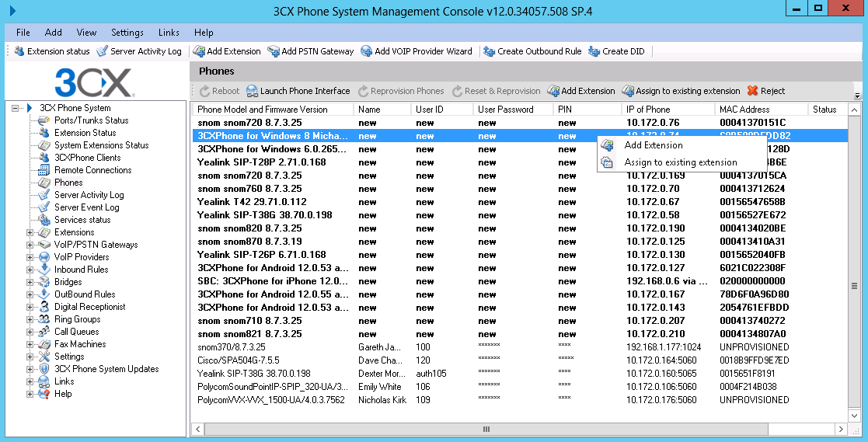Expand the Bridges tree node
The height and width of the screenshot is (442, 868).
pyautogui.click(x=30, y=282)
